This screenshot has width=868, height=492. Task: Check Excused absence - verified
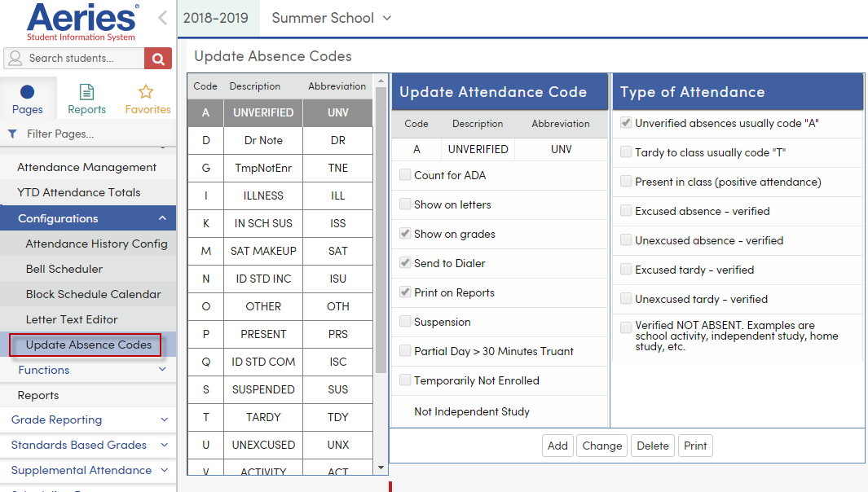pyautogui.click(x=626, y=211)
